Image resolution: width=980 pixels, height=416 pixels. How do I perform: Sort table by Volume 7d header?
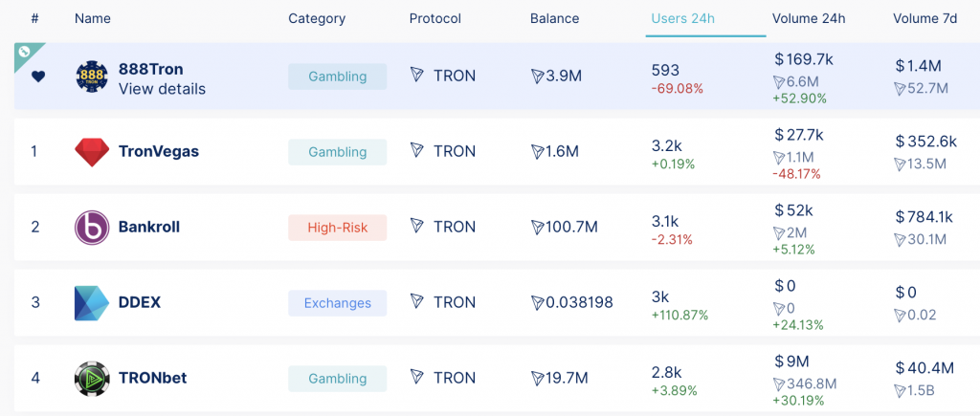[928, 18]
